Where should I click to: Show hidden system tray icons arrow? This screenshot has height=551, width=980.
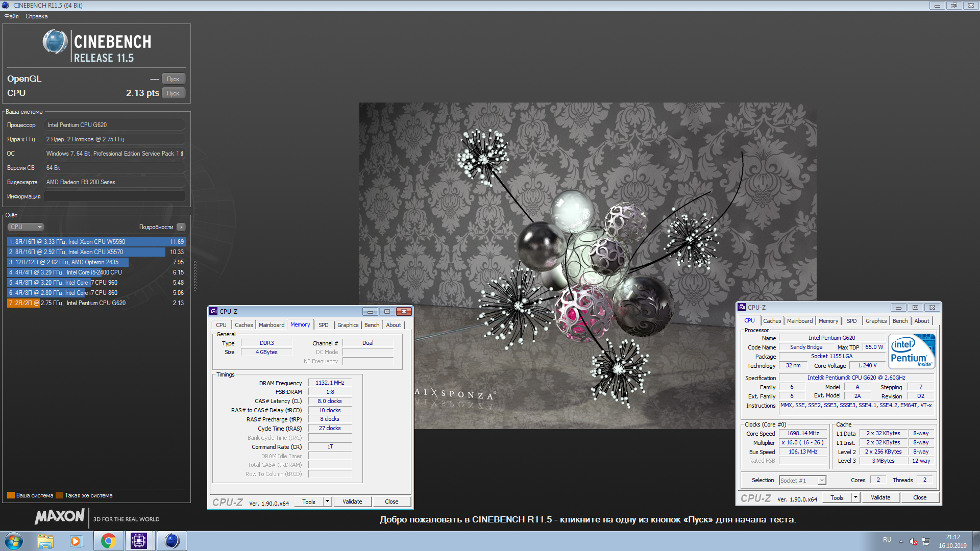click(x=901, y=541)
